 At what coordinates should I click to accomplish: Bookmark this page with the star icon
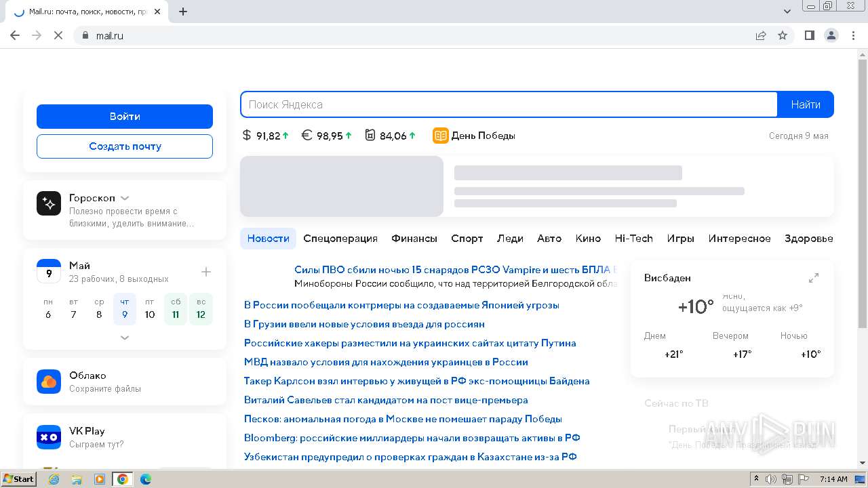[783, 35]
